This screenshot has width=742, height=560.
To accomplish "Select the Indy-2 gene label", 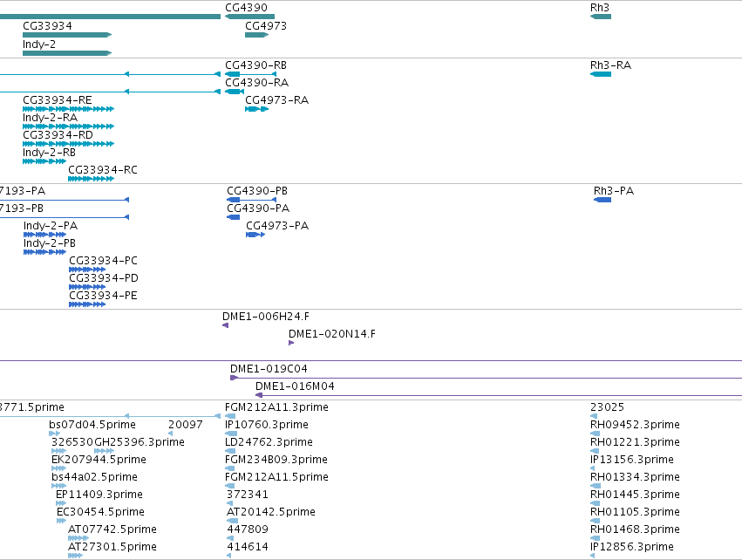I will point(39,44).
